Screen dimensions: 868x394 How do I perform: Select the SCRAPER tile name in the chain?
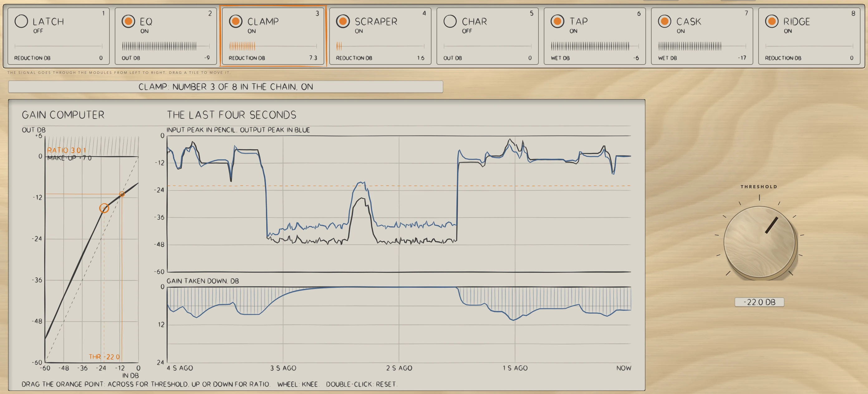pos(376,22)
